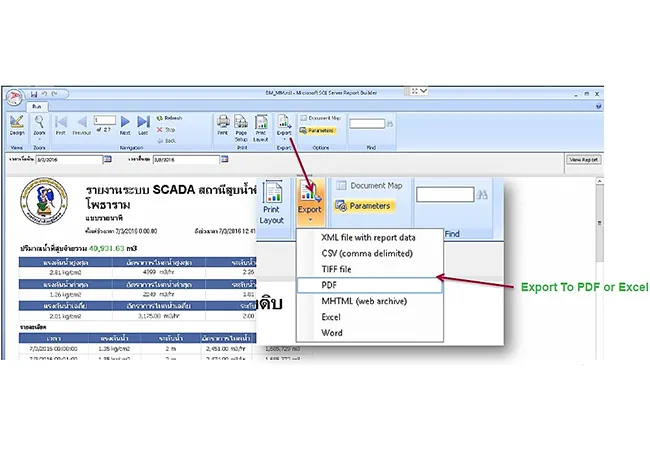The width and height of the screenshot is (650, 450).
Task: Open calendar picker for the end date
Action: tap(225, 159)
